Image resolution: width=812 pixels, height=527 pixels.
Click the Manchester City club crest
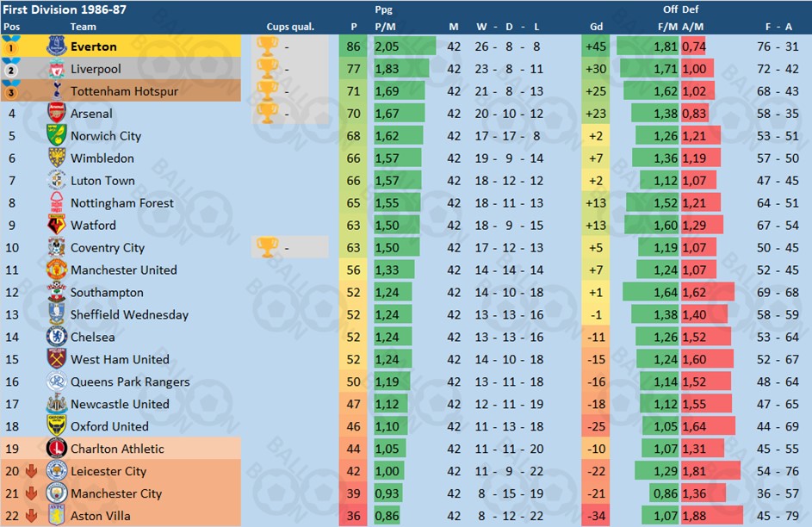pos(57,493)
